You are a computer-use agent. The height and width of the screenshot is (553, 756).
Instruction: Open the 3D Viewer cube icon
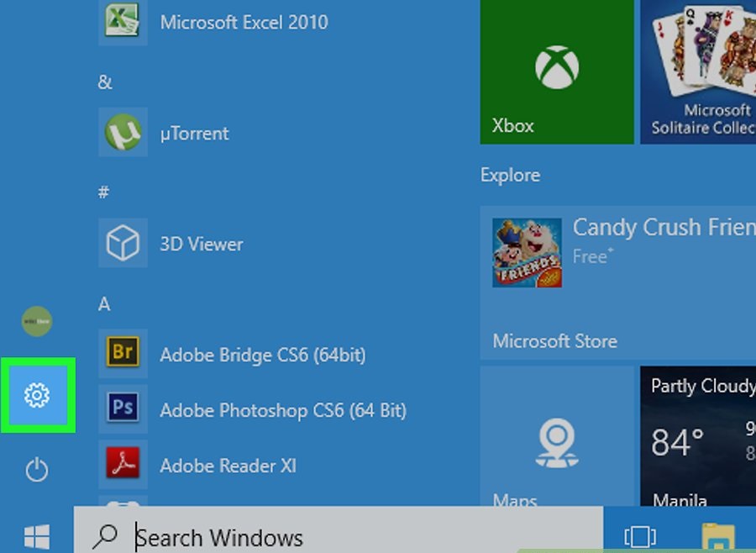tap(123, 243)
